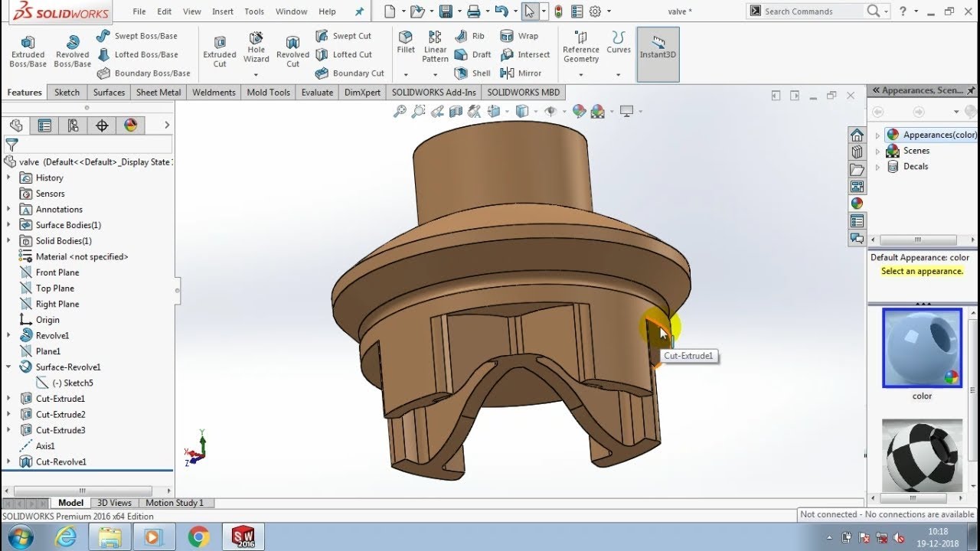Expand Scenes in task pane

(877, 151)
